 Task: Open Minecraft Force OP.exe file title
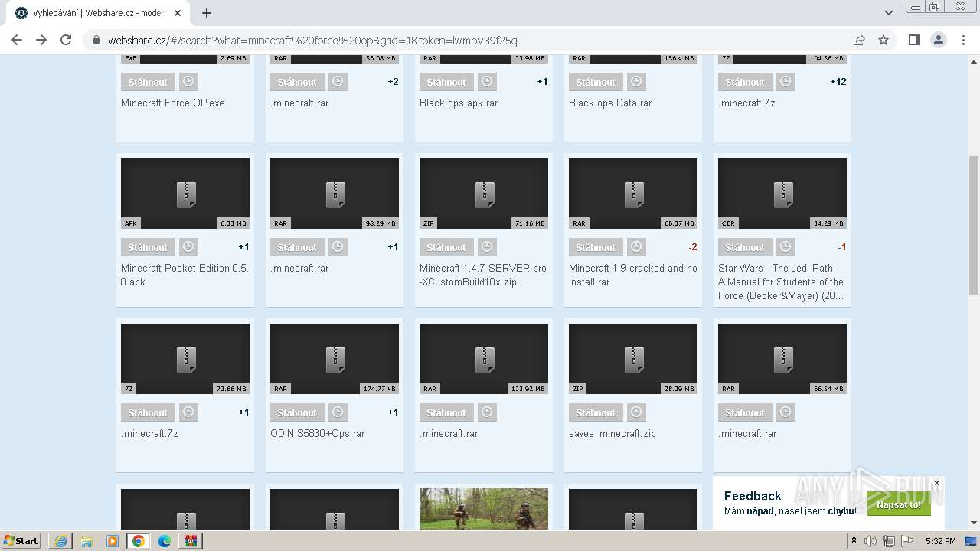click(x=173, y=103)
